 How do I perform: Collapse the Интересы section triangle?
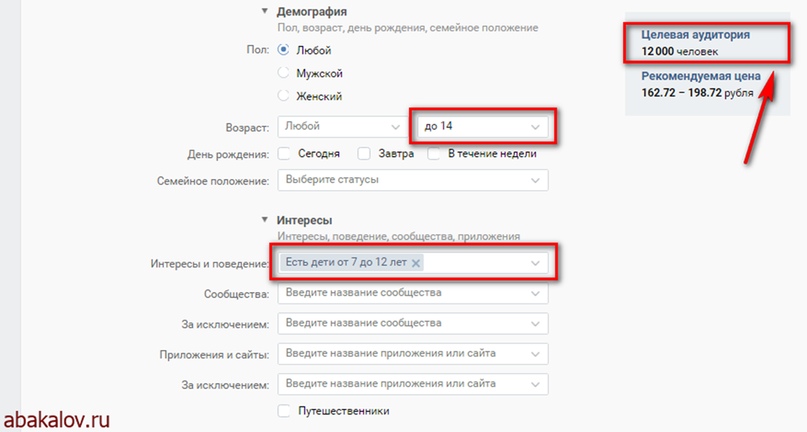pos(265,219)
